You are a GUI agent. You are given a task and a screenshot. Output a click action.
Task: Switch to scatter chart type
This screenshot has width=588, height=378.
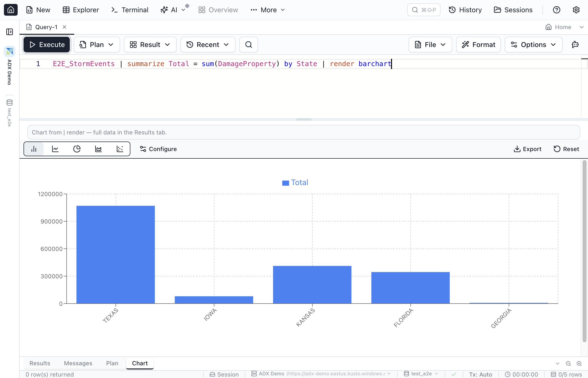[x=120, y=149]
